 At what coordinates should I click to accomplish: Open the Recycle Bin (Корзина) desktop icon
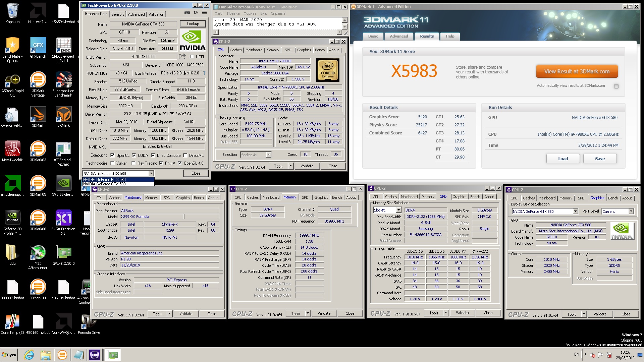(12, 13)
